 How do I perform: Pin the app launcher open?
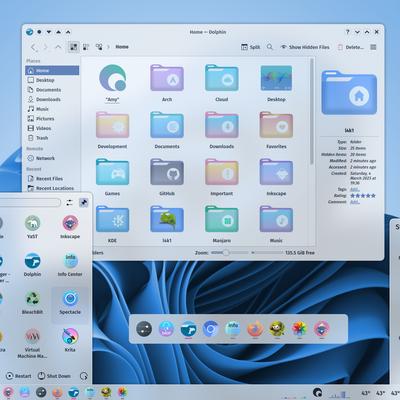pos(83,202)
